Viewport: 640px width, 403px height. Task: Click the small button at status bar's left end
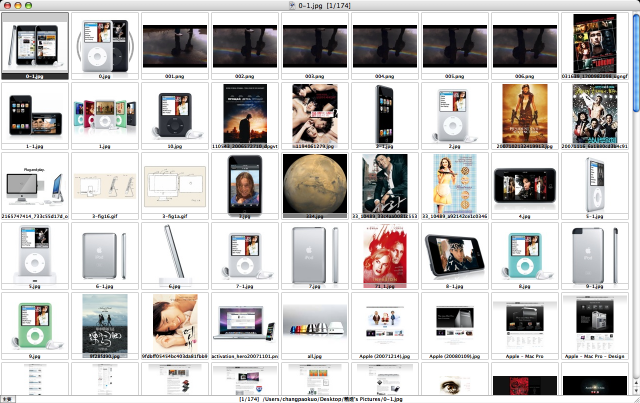[x=7, y=399]
